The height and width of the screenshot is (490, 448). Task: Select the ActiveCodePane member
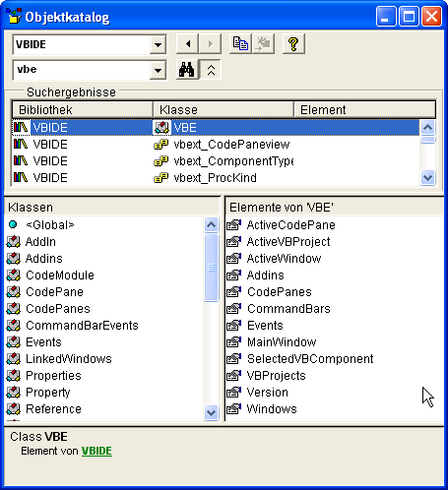[290, 225]
